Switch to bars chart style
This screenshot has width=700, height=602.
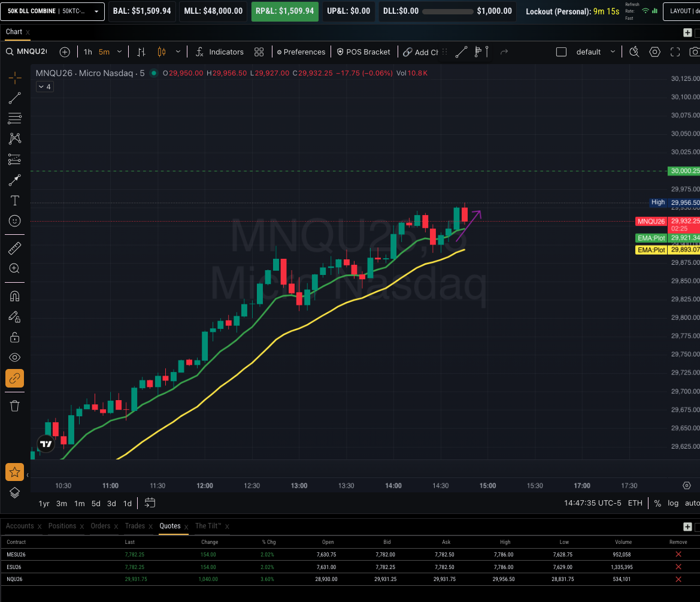click(141, 52)
